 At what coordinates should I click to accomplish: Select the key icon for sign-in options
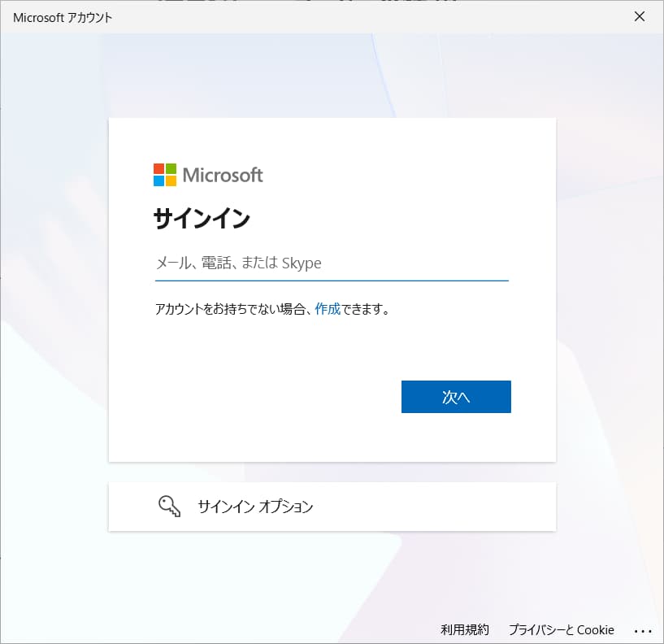coord(169,507)
